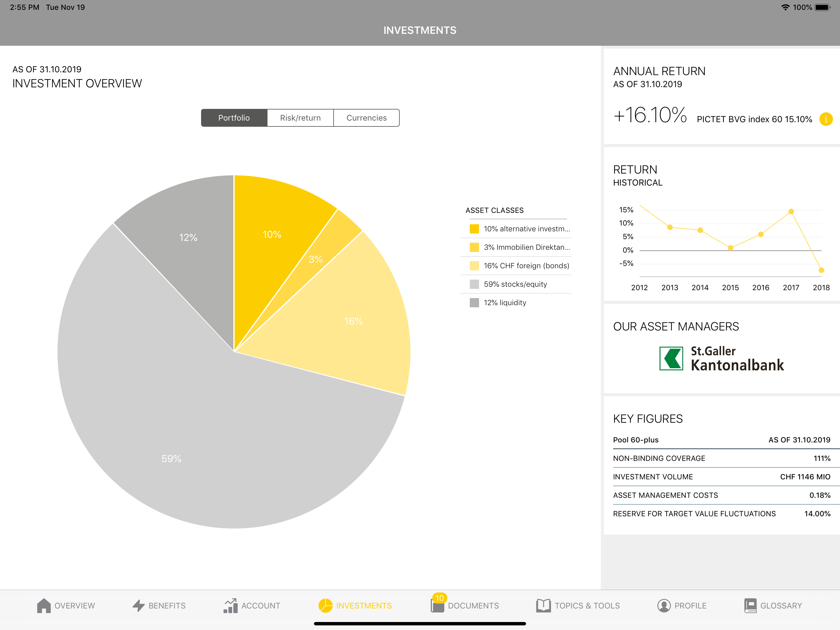This screenshot has width=840, height=630.
Task: Tap the 2015 data point on return chart
Action: point(731,248)
